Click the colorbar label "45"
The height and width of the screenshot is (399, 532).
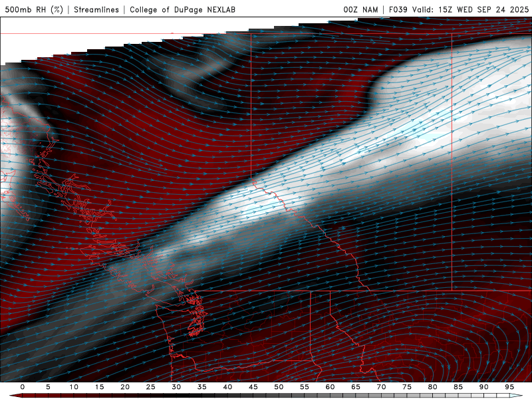click(253, 387)
